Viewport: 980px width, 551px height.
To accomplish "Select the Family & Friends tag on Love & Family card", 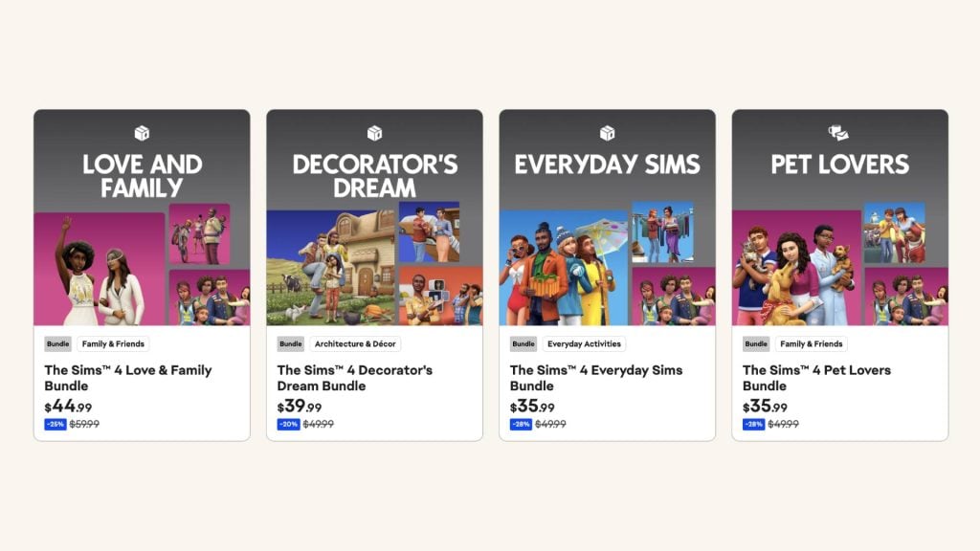I will pyautogui.click(x=113, y=343).
